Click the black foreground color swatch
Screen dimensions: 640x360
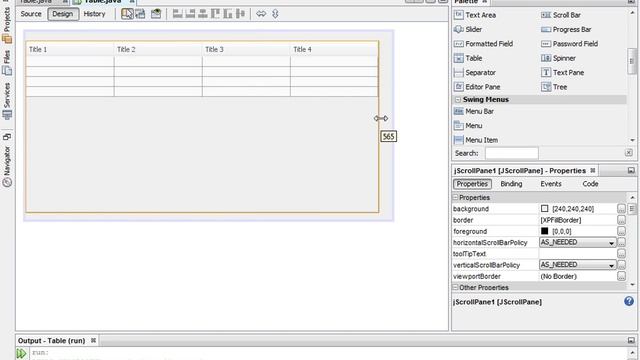544,231
